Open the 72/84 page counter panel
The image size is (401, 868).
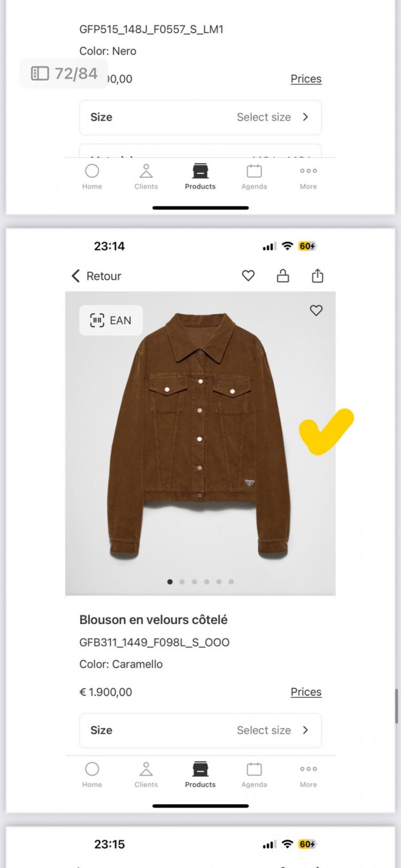pos(64,73)
